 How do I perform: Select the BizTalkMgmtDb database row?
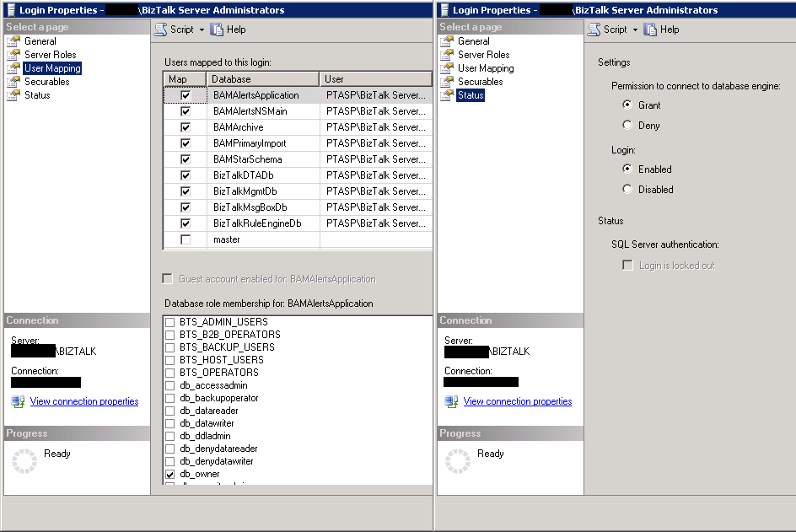[245, 191]
